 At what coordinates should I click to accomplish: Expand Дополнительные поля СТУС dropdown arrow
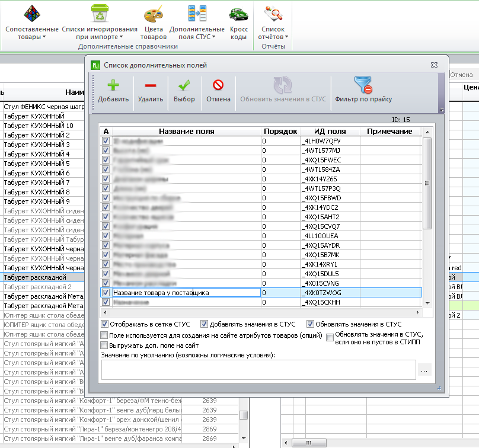(x=214, y=37)
